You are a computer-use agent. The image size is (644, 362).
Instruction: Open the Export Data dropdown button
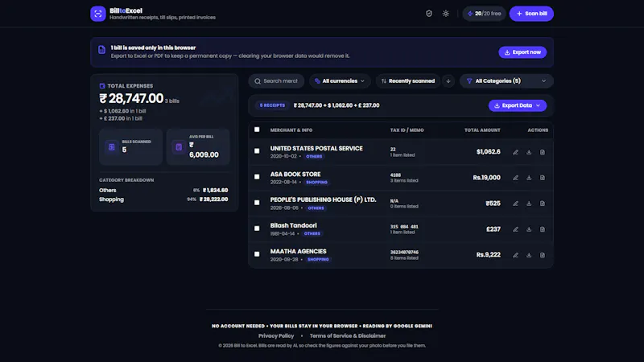pyautogui.click(x=518, y=105)
